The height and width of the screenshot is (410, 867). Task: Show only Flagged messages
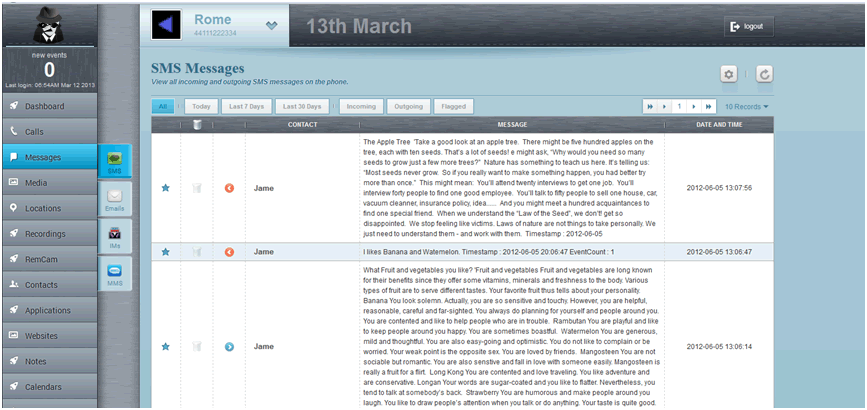[453, 106]
